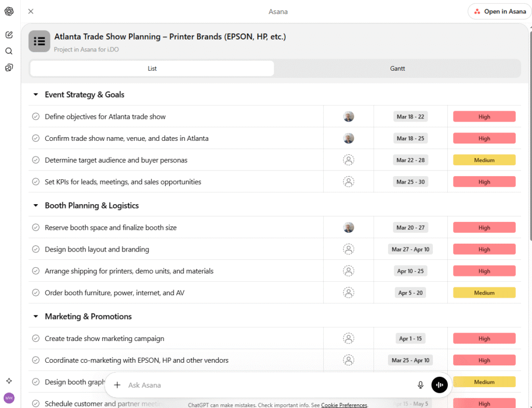The height and width of the screenshot is (408, 532).
Task: Collapse the Booth Planning & Logistics section
Action: [x=35, y=205]
